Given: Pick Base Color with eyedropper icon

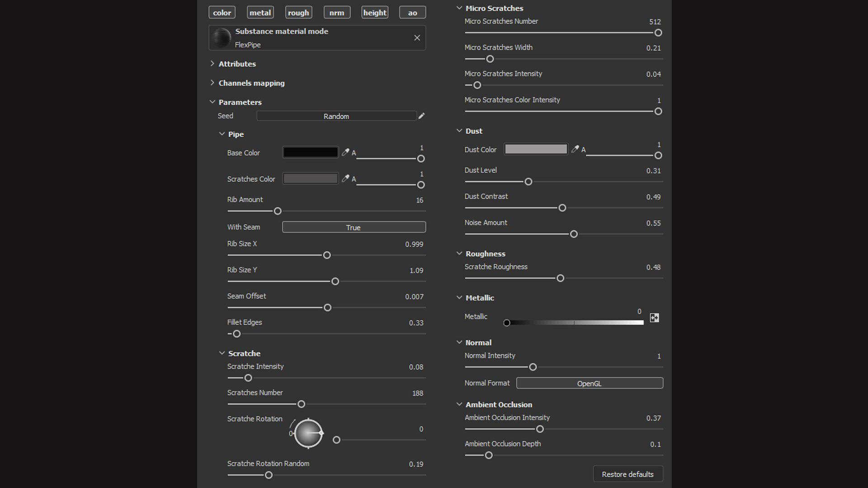Looking at the screenshot, I should [345, 153].
